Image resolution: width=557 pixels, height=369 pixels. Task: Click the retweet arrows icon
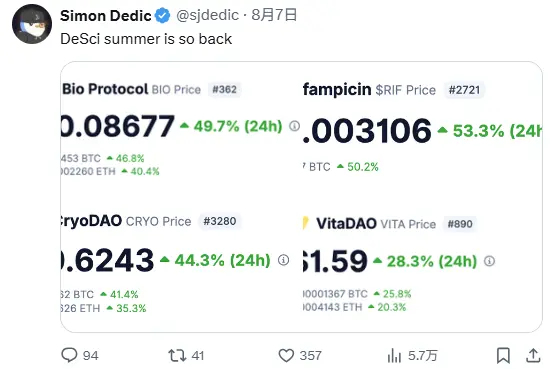(177, 355)
